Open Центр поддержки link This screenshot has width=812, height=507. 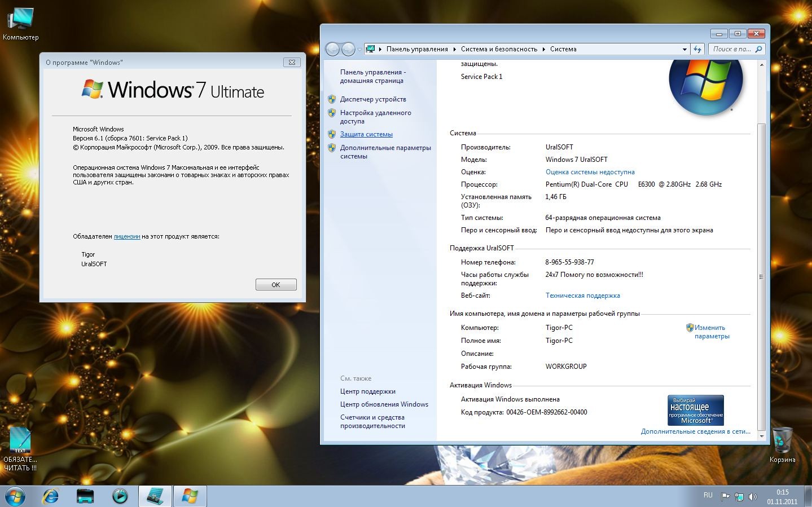tap(367, 391)
